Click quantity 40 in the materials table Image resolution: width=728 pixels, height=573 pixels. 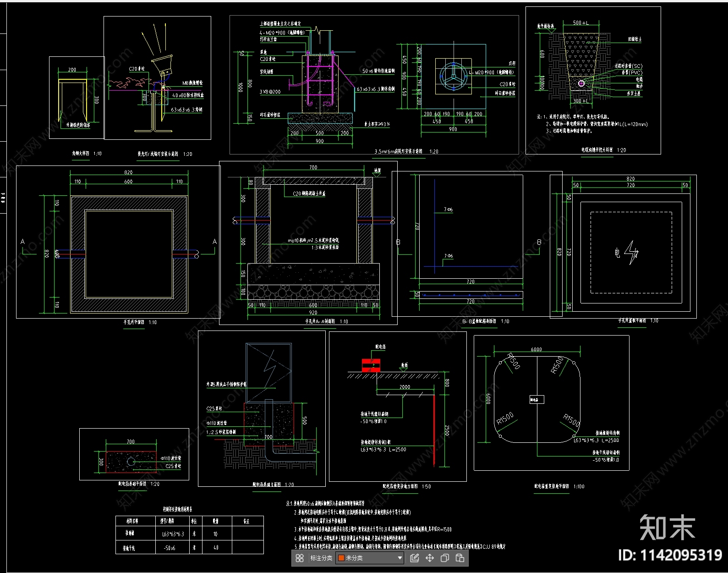[x=215, y=547]
